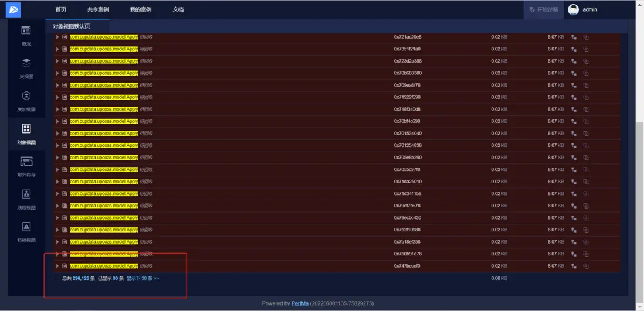
Task: Click copy icon for row 0x723d2a388
Action: pyautogui.click(x=586, y=61)
